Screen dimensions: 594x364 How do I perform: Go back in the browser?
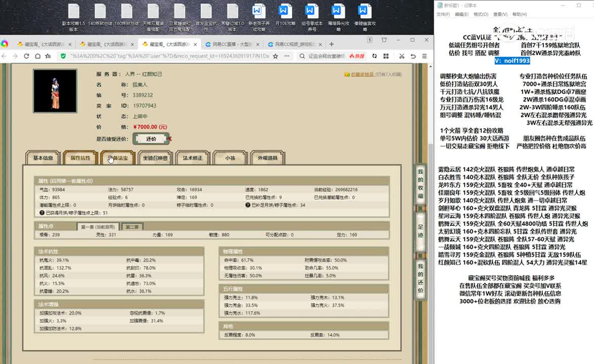[x=4, y=56]
